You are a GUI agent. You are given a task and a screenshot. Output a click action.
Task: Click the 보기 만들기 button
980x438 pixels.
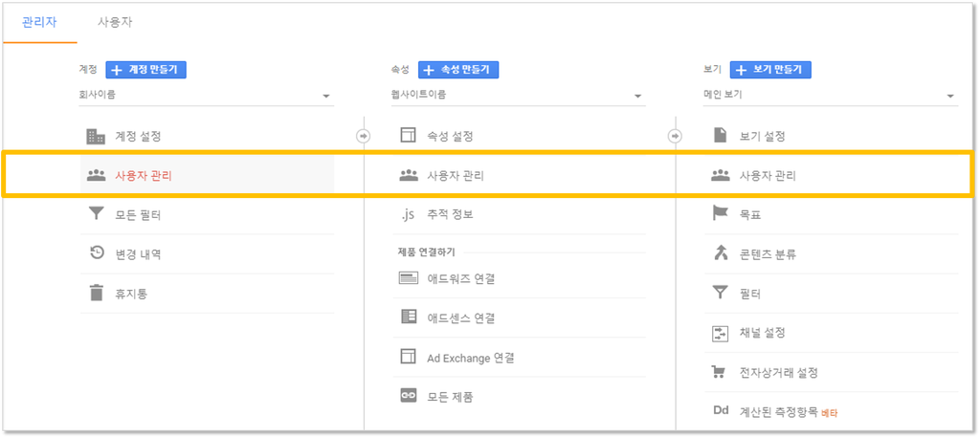coord(770,70)
